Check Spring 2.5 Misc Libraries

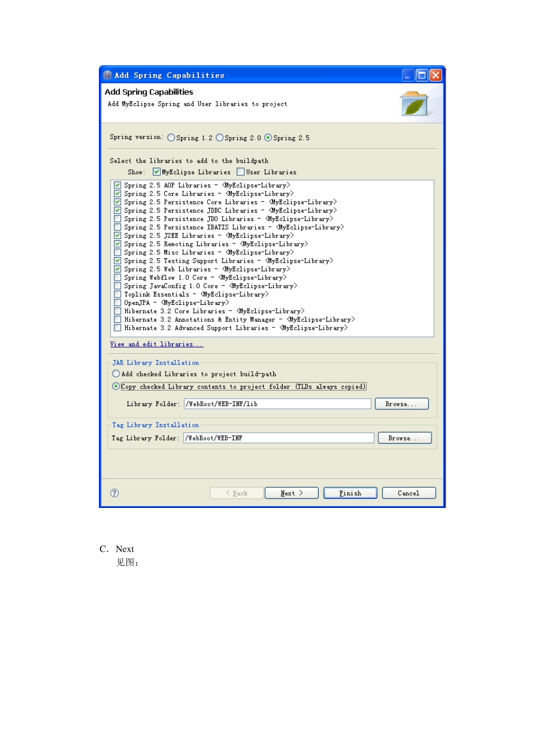tap(117, 253)
